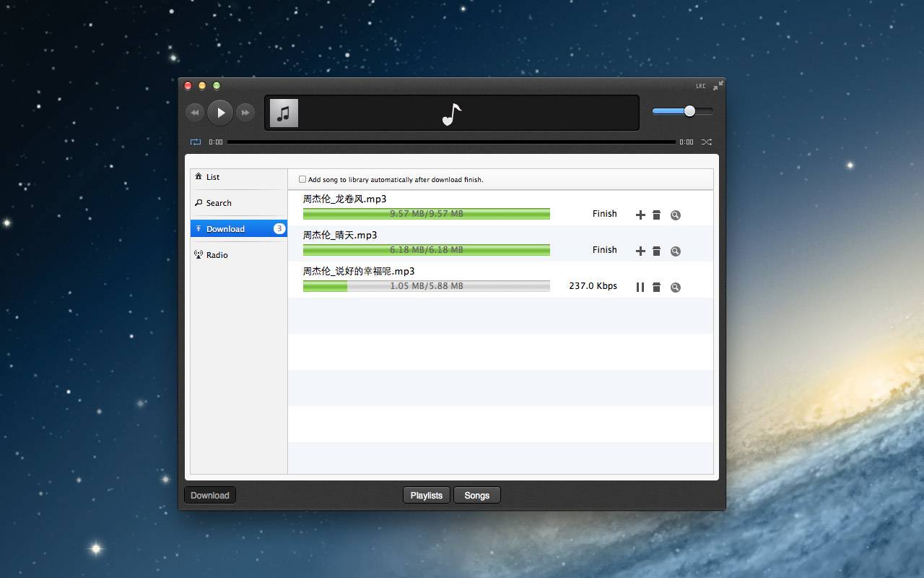This screenshot has height=578, width=924.
Task: Adjust the volume slider knob
Action: coord(689,111)
